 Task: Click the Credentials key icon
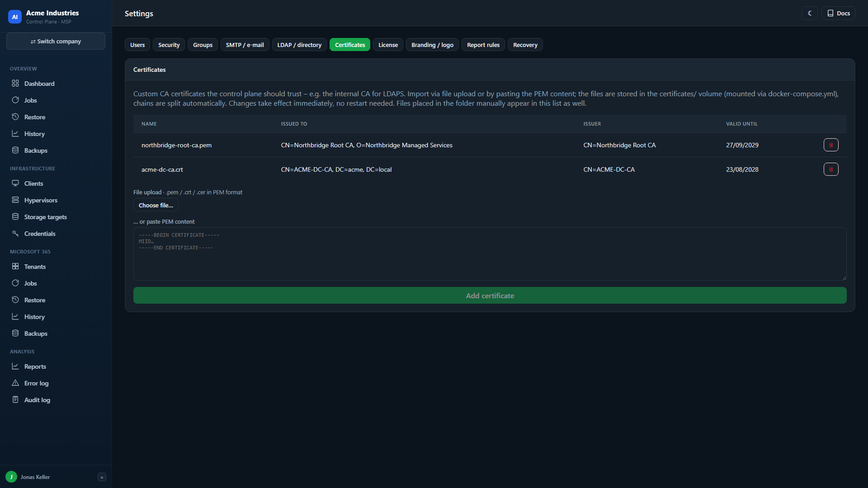(x=15, y=234)
